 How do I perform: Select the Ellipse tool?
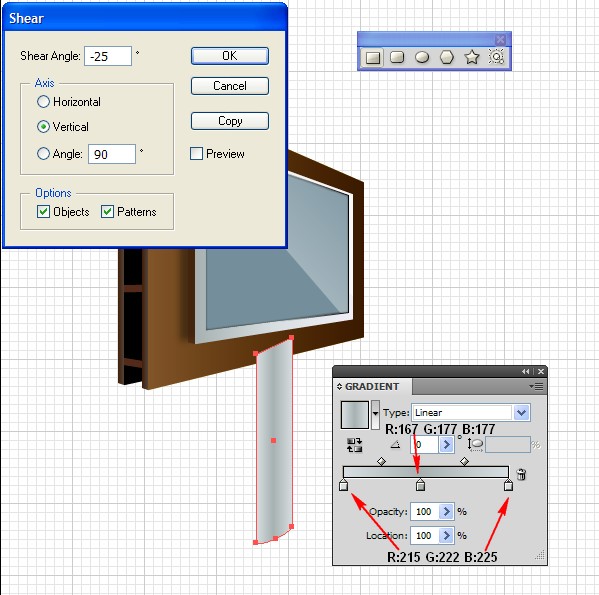pos(422,57)
